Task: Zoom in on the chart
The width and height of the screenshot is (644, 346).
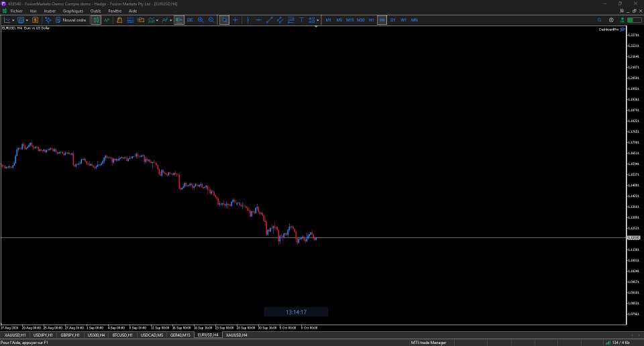Action: point(201,19)
